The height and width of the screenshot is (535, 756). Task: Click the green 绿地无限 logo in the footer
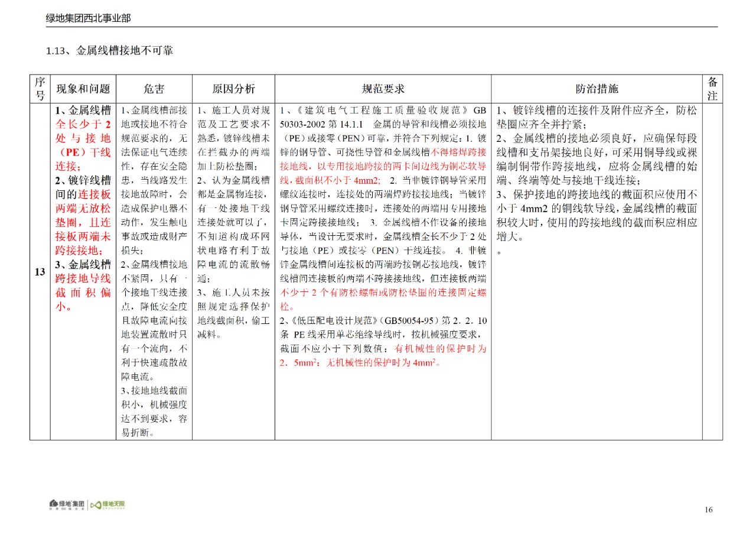tap(111, 504)
